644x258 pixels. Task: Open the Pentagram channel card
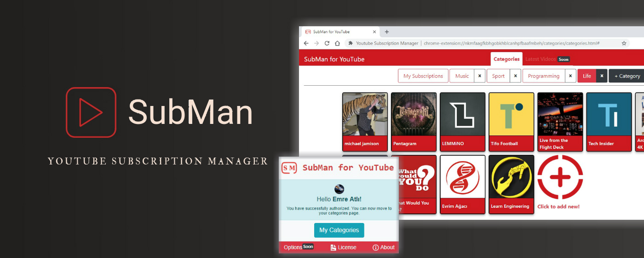(414, 122)
